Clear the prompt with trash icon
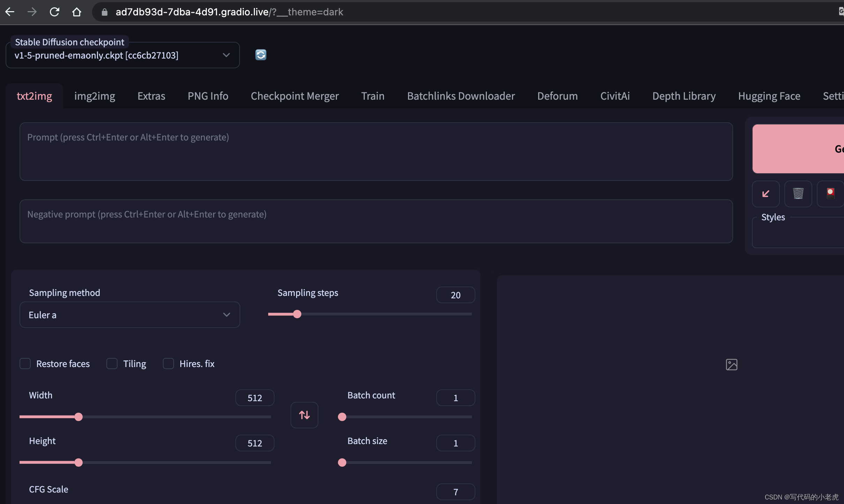This screenshot has height=504, width=844. (x=798, y=194)
